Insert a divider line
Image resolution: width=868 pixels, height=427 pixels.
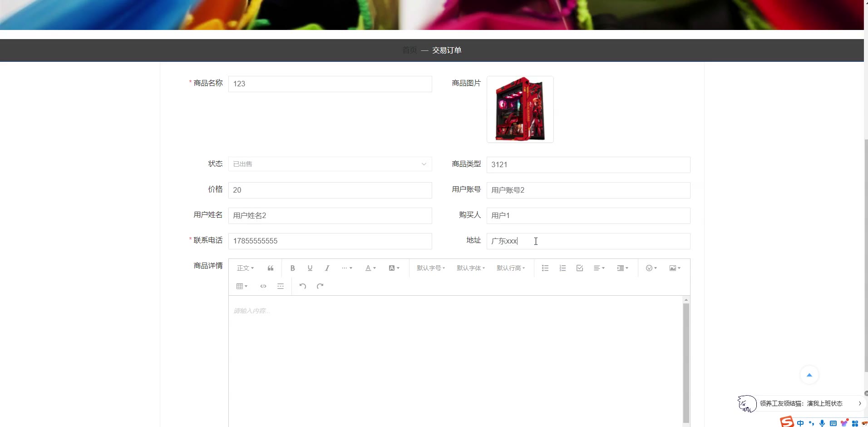pyautogui.click(x=281, y=286)
